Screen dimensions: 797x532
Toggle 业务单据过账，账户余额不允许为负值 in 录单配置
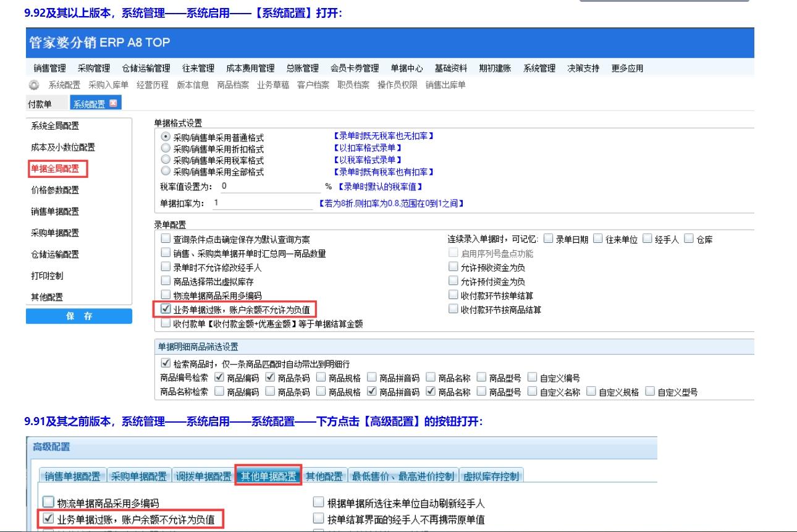click(x=165, y=308)
